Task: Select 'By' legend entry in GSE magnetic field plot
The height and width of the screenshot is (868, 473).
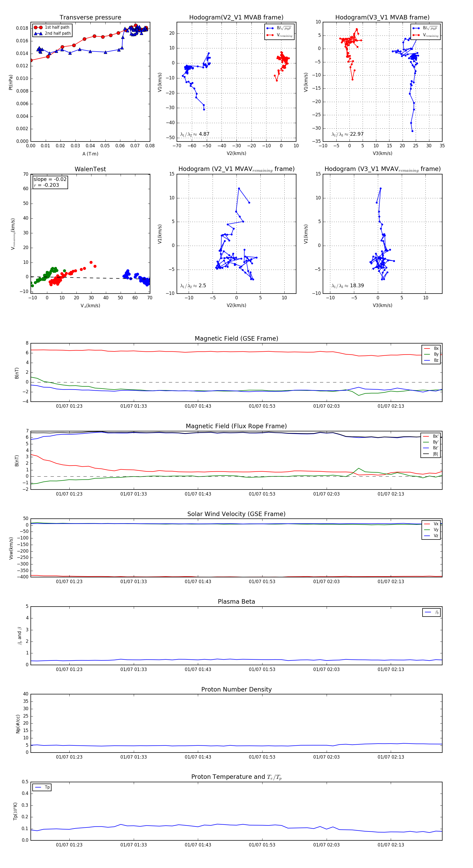Action: [x=431, y=354]
